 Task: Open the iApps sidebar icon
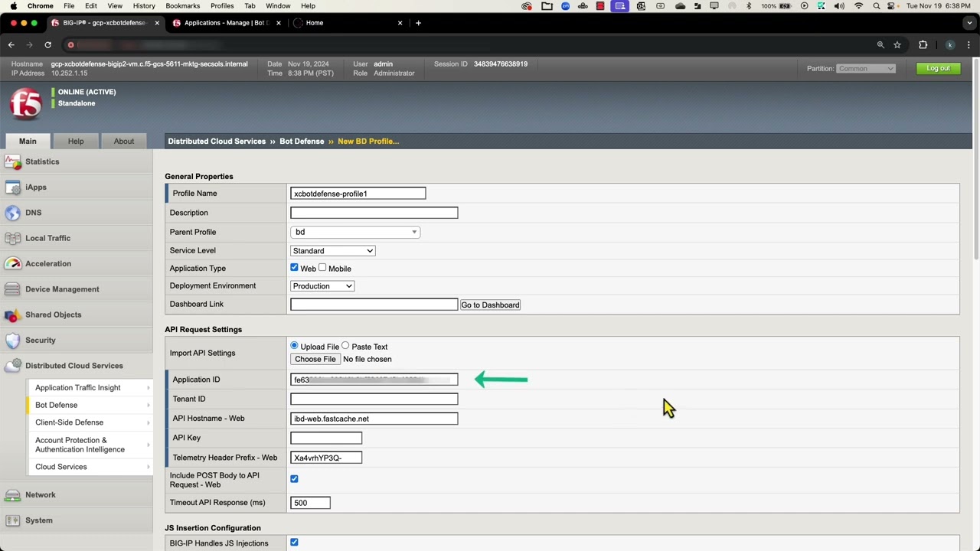click(12, 187)
